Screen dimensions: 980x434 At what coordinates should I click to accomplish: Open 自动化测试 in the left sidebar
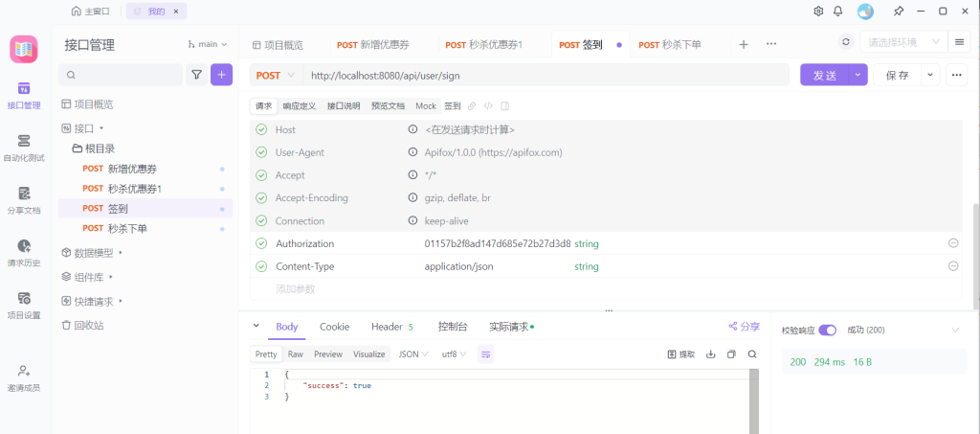pyautogui.click(x=24, y=148)
